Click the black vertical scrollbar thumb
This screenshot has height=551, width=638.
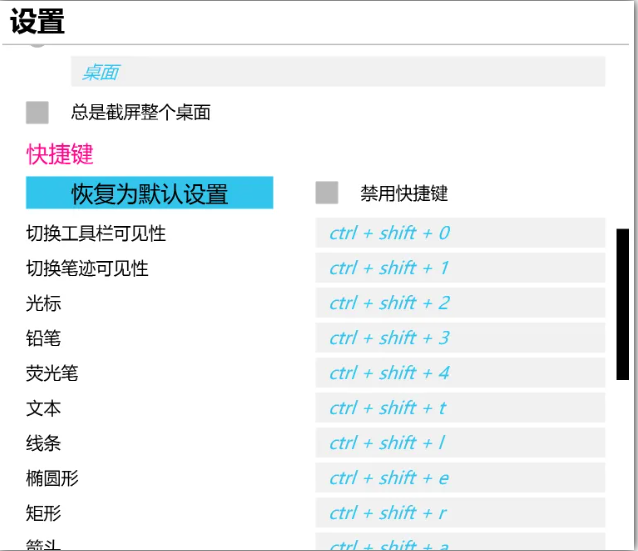point(622,304)
